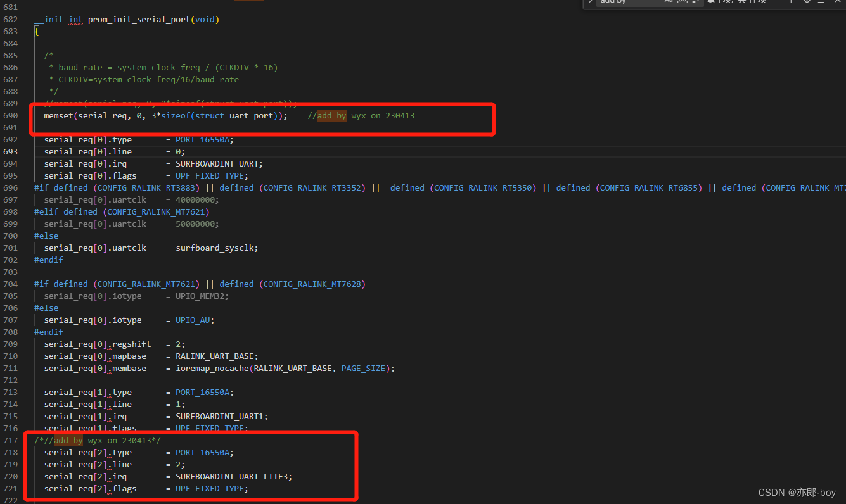This screenshot has width=846, height=504.
Task: Click the highlighted "add by" match on line 717
Action: pyautogui.click(x=68, y=441)
